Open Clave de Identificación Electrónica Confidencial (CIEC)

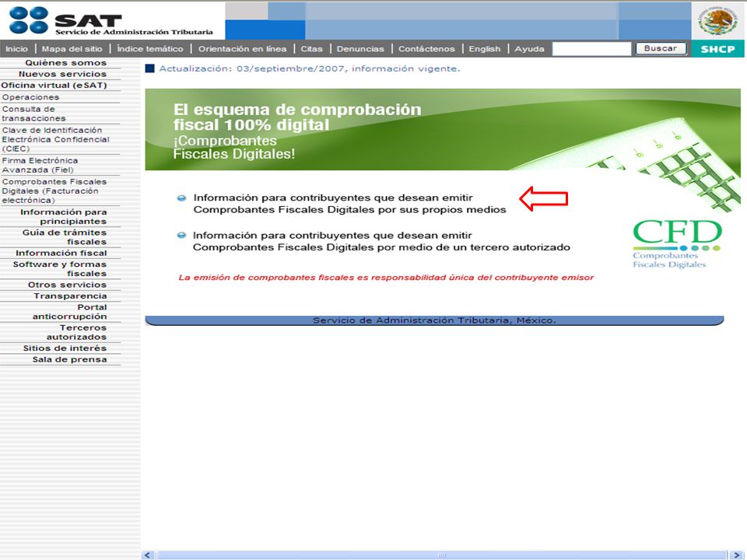point(56,139)
